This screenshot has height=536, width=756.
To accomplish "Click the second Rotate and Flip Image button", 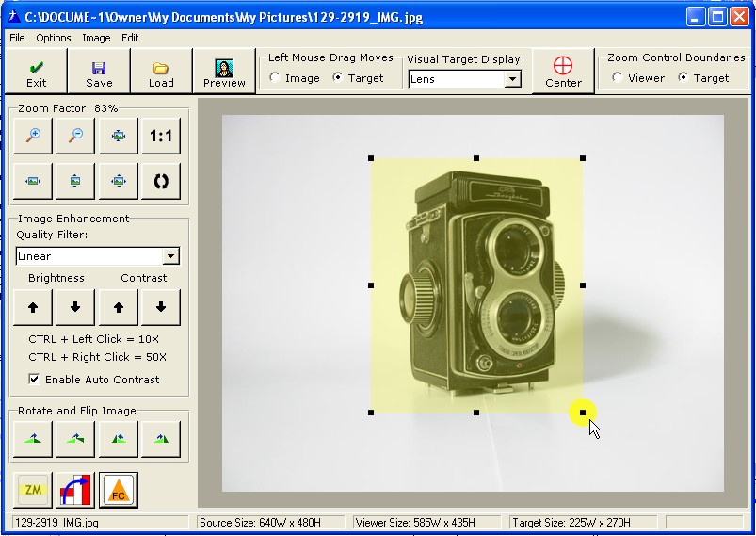I will click(75, 439).
